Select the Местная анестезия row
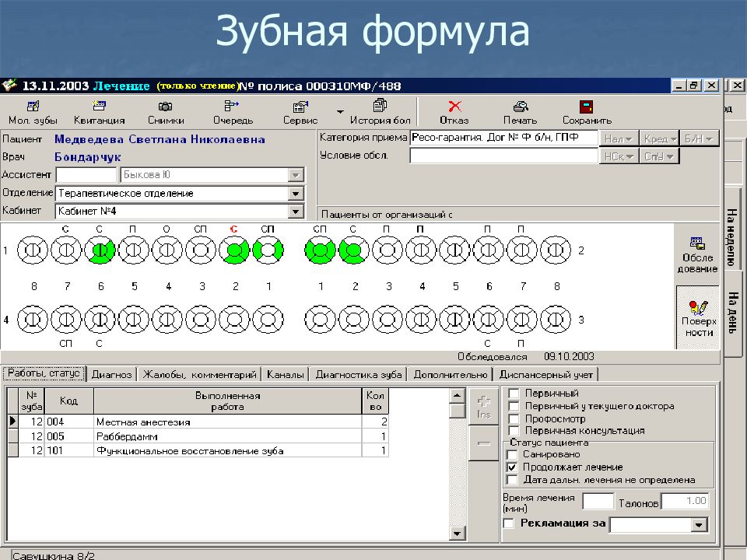Image resolution: width=747 pixels, height=560 pixels. 198,422
